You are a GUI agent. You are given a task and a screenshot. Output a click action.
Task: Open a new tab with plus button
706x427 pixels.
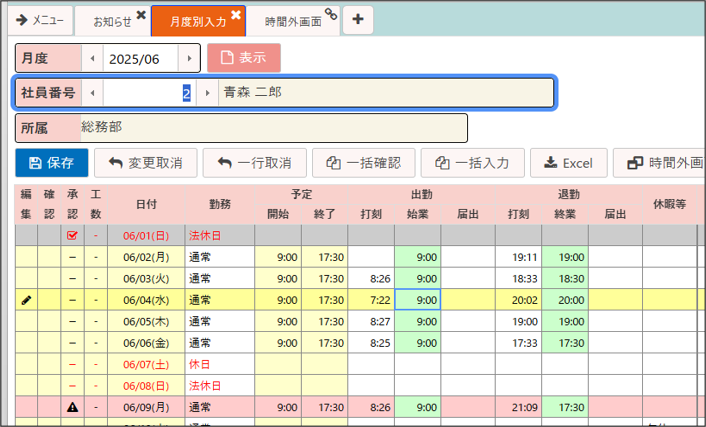point(359,20)
